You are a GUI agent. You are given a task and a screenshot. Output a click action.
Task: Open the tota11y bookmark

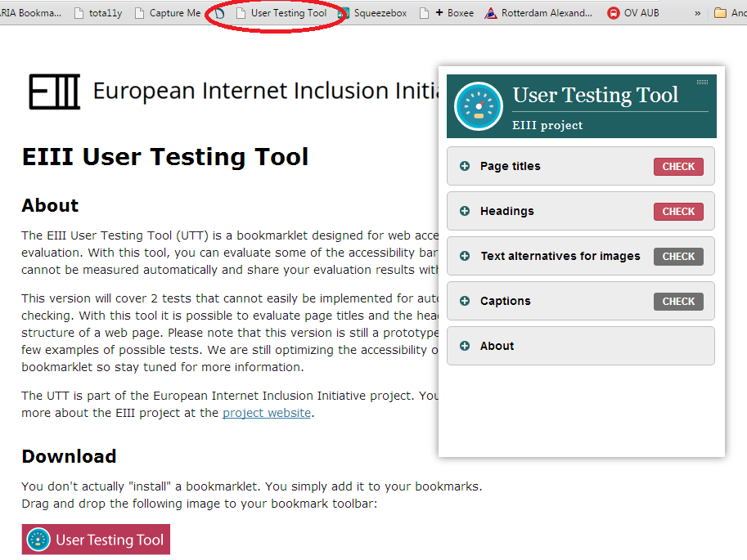point(99,13)
